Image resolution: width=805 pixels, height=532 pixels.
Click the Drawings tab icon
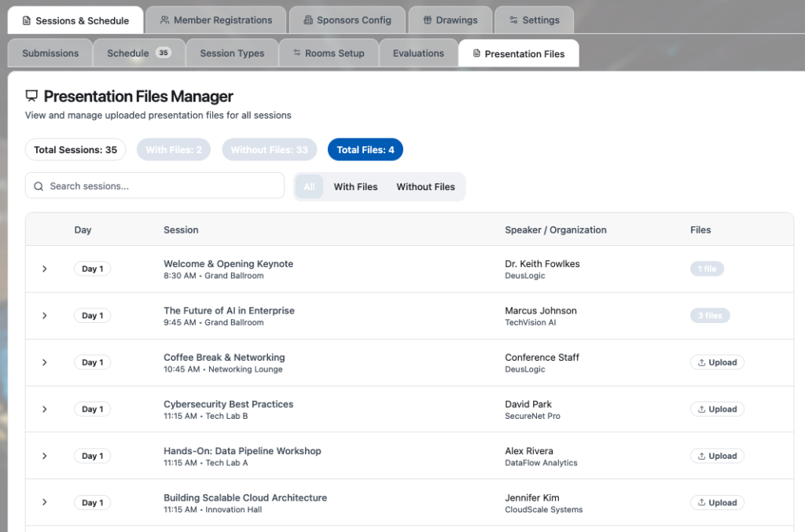point(427,20)
